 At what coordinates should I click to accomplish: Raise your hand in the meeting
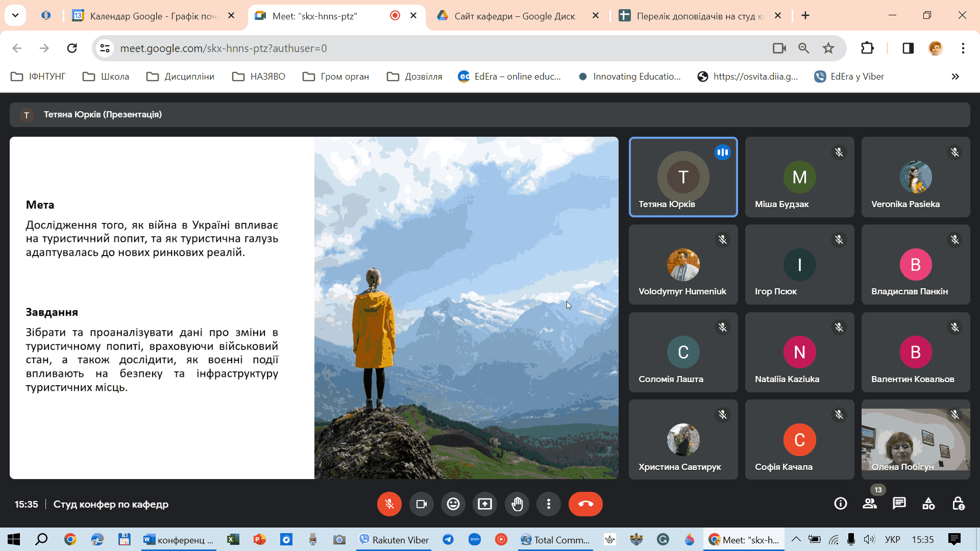(x=517, y=504)
